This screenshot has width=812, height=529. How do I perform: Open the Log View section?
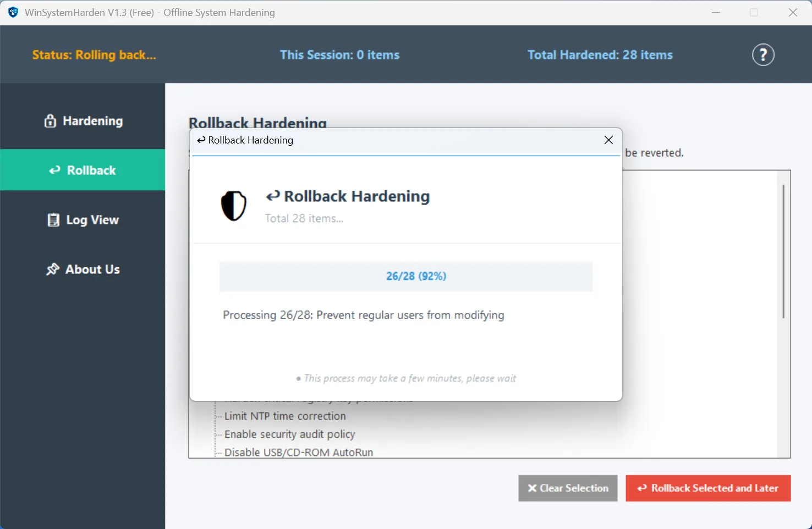83,220
